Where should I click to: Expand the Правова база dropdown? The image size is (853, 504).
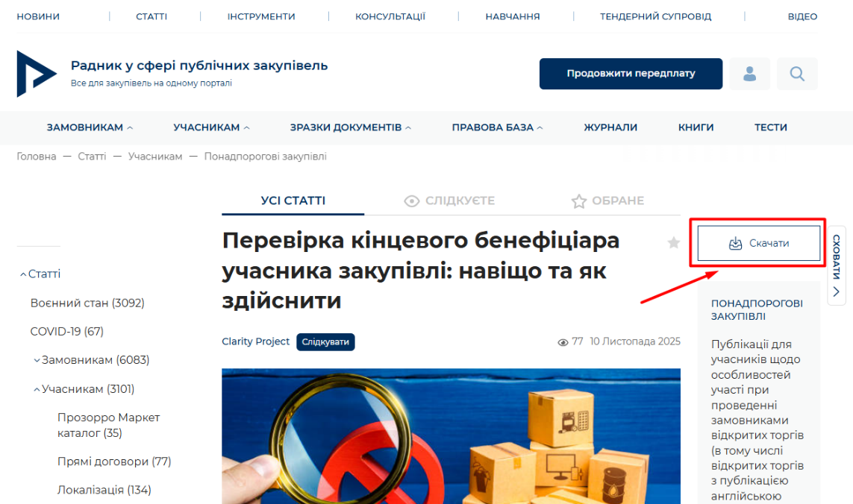point(497,127)
